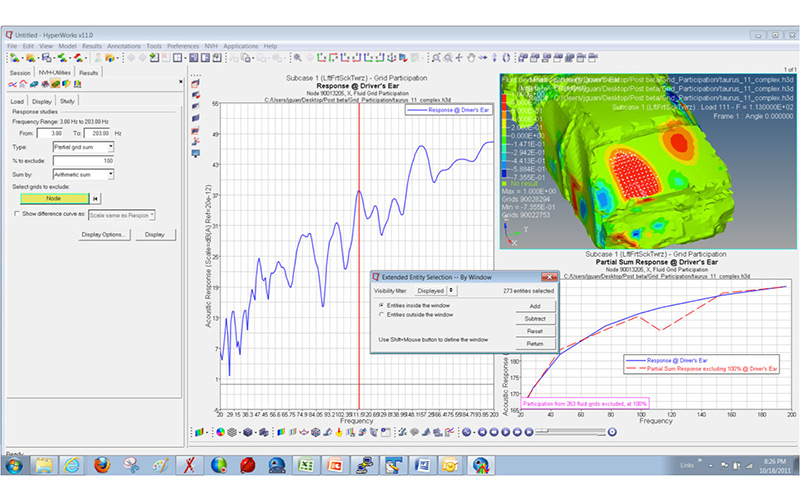Select the Study sub-tab
Image resolution: width=800 pixels, height=500 pixels.
click(x=67, y=101)
